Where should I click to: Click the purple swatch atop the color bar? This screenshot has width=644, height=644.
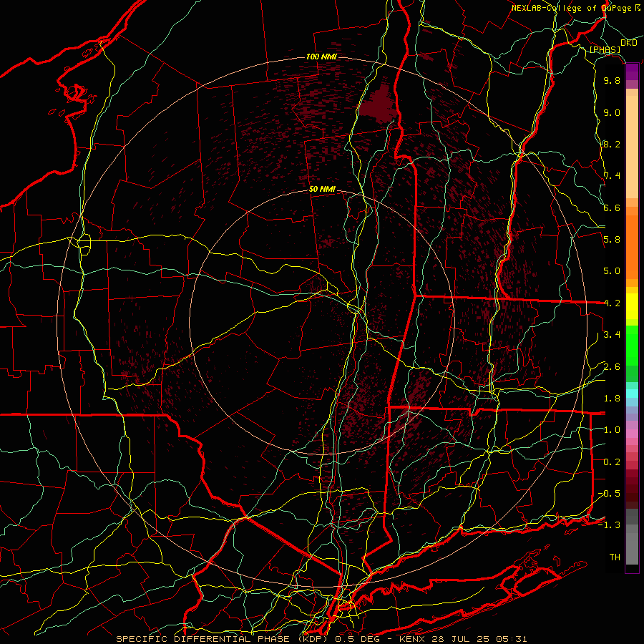pos(632,72)
